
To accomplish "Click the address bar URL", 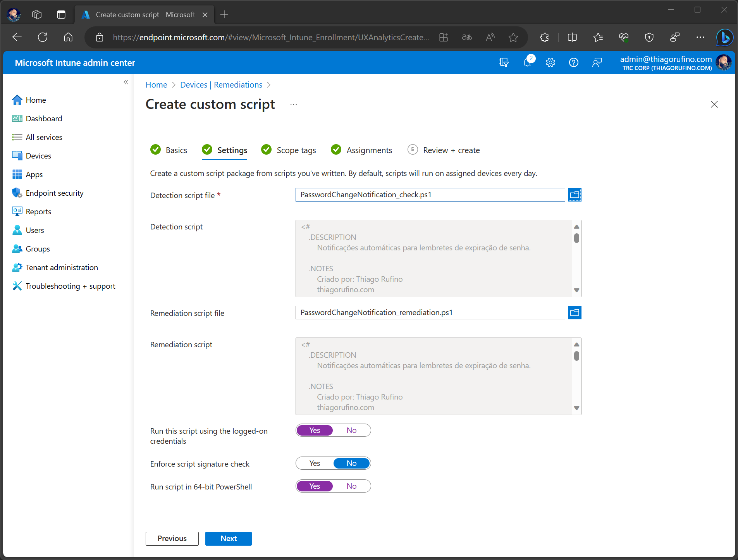I will point(271,37).
